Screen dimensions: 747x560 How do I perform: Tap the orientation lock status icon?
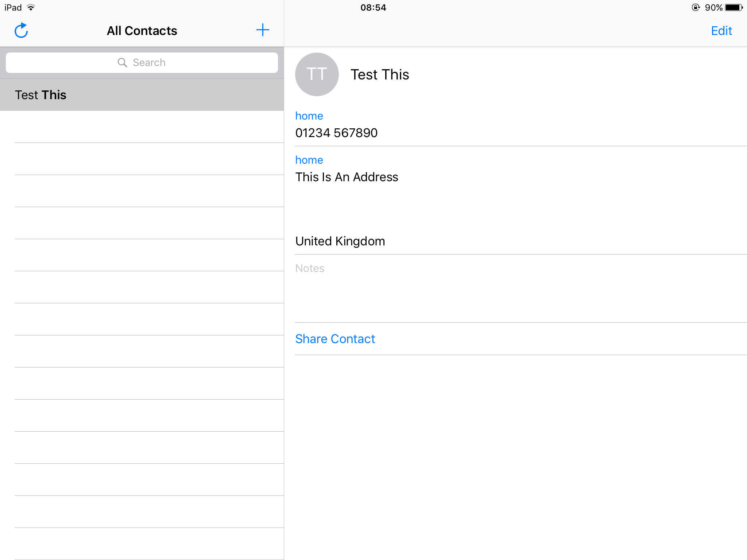tap(696, 8)
